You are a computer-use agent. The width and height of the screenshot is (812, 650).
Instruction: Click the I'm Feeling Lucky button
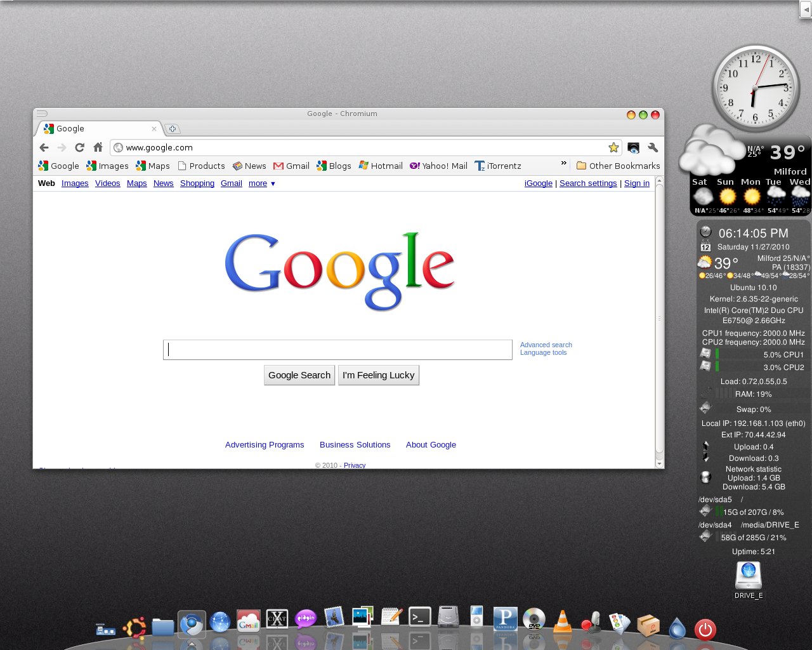coord(379,375)
